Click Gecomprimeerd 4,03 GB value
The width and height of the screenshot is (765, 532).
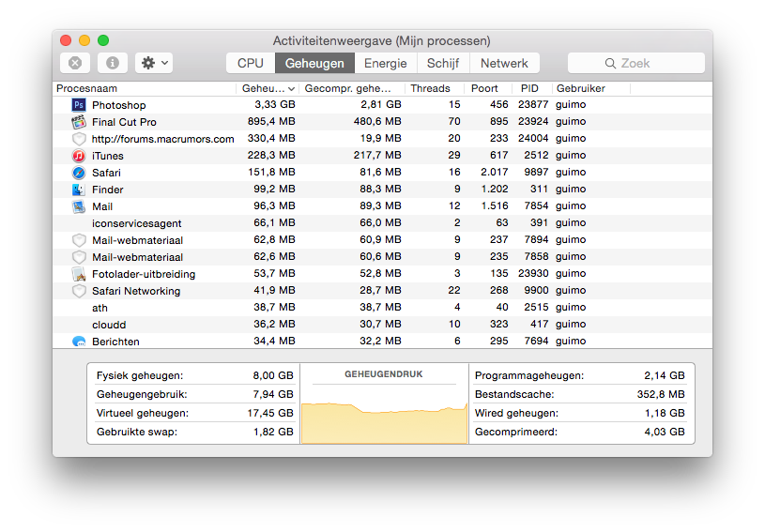pyautogui.click(x=665, y=432)
